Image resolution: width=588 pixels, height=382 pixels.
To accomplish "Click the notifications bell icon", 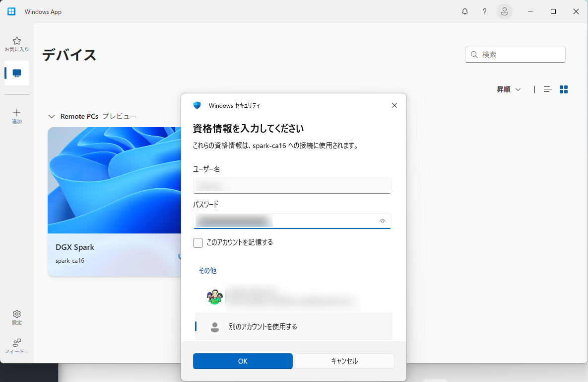I will click(464, 11).
